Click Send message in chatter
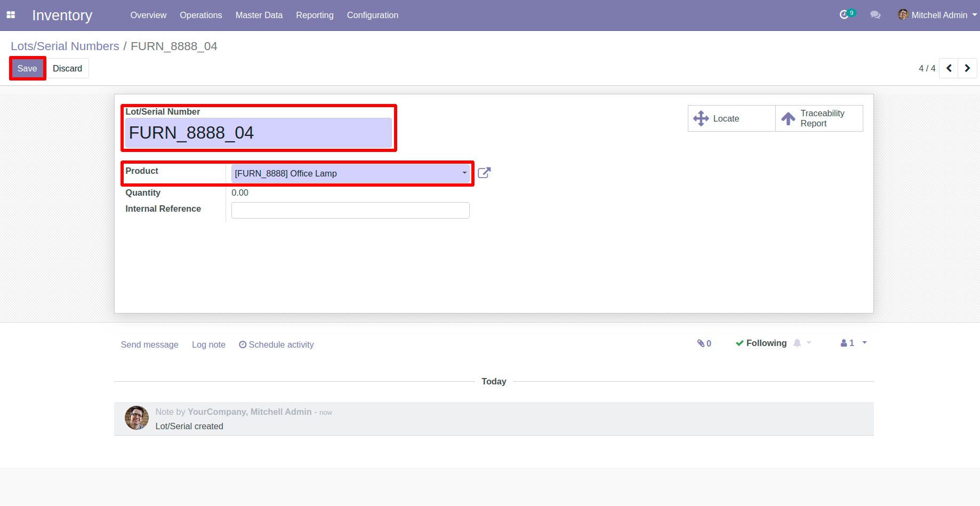The height and width of the screenshot is (506, 980). click(150, 344)
